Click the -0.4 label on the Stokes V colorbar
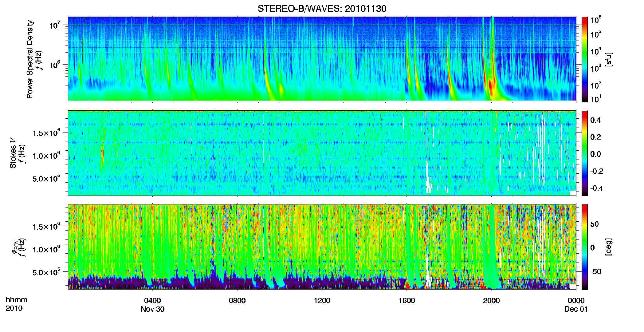This screenshot has height=332, width=644. tap(597, 188)
